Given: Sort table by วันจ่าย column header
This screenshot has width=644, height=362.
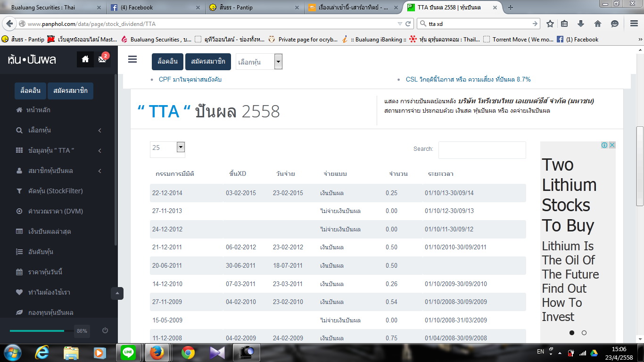Looking at the screenshot, I should pos(286,173).
